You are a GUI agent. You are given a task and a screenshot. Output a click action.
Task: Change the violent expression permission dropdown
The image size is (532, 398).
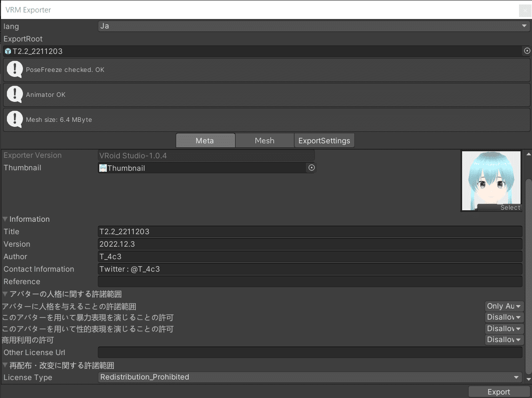(504, 317)
